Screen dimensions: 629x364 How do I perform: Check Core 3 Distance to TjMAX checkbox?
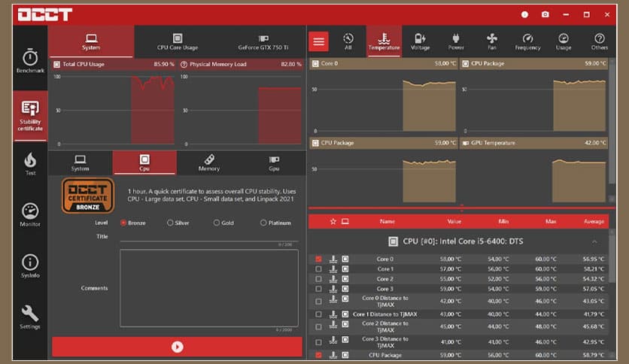tap(318, 342)
